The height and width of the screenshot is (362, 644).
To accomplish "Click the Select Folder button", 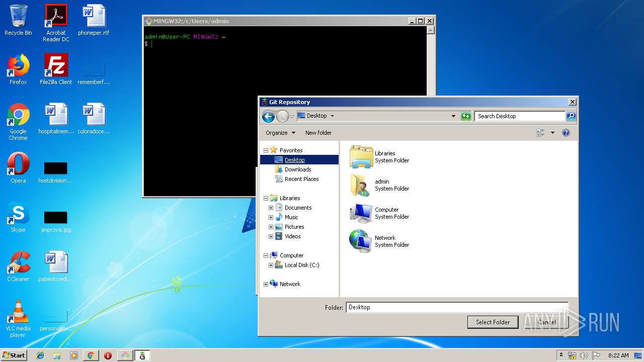I will 493,322.
